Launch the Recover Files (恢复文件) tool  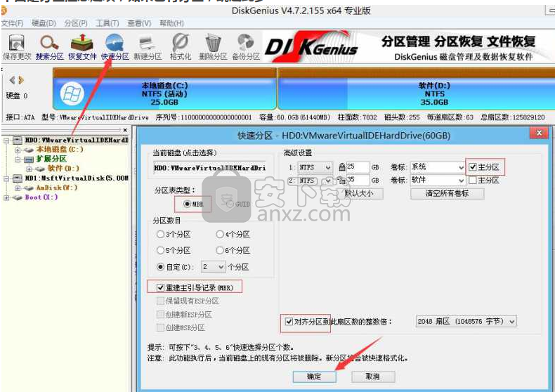coord(82,46)
